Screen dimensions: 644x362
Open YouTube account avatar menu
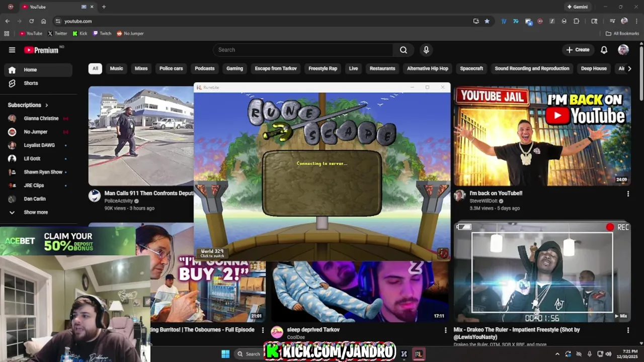(x=623, y=50)
